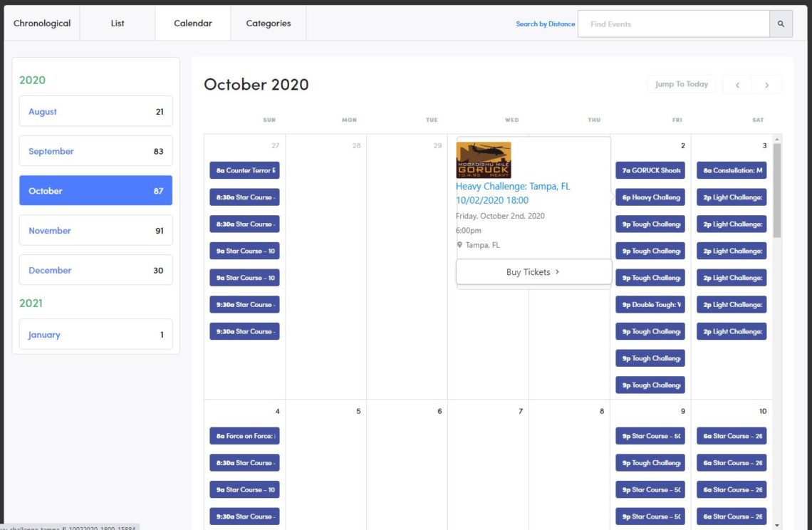Click day number 5 in the calendar
The width and height of the screenshot is (812, 530).
pyautogui.click(x=358, y=411)
